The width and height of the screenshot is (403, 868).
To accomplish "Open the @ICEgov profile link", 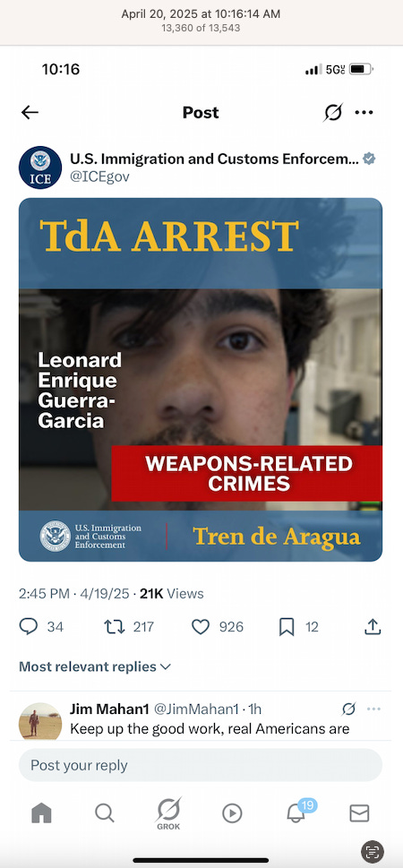I will 99,176.
